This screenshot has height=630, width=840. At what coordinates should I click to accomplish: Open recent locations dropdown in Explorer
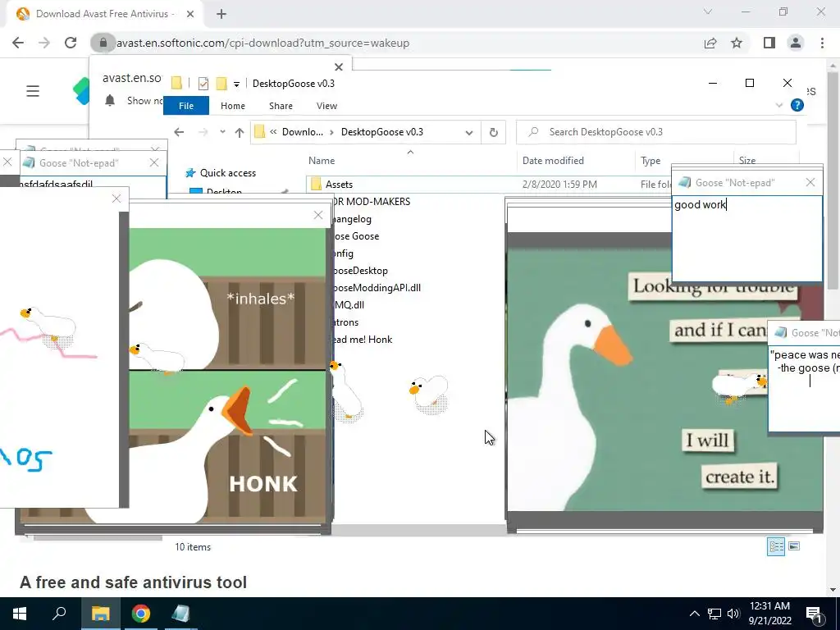pyautogui.click(x=222, y=132)
